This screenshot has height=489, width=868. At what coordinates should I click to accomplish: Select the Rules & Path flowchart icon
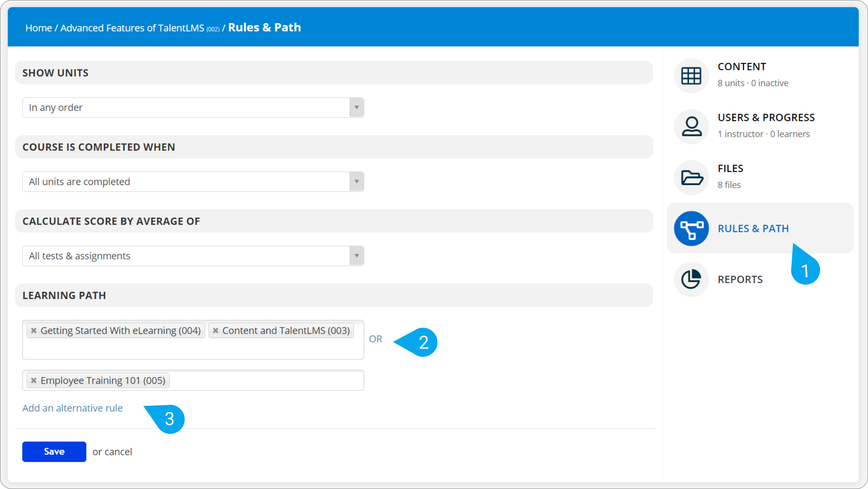691,228
